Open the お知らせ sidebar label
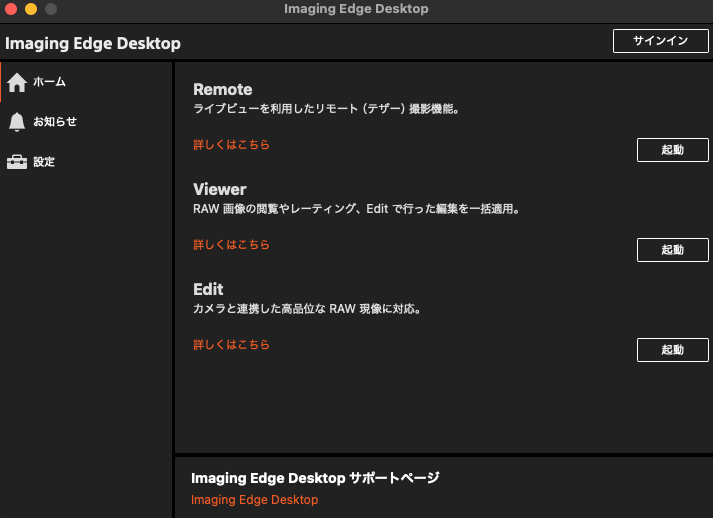Viewport: 713px width, 518px height. point(55,122)
